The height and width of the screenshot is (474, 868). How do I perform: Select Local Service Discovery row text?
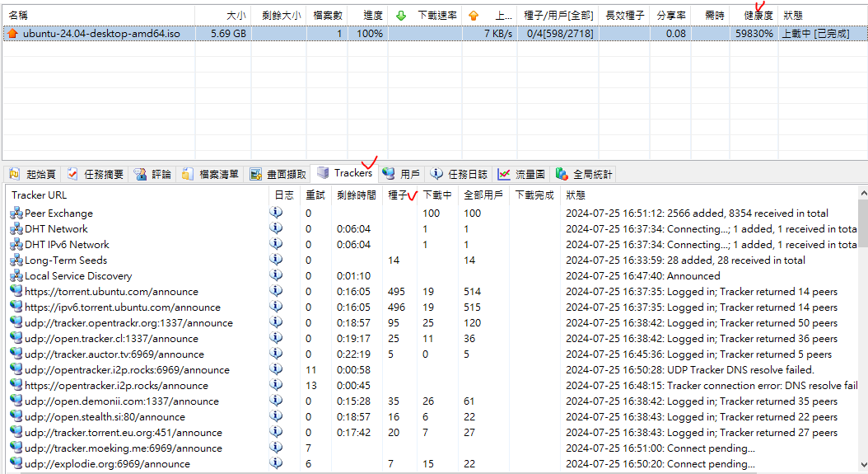[x=78, y=275]
